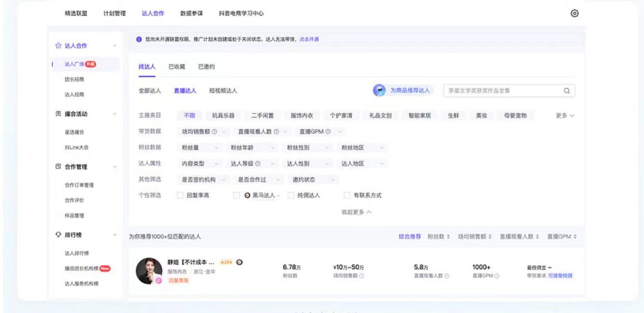Click the help icon under 1000+ 直播GPM
Viewport: 644px width, 313px height.
497,276
